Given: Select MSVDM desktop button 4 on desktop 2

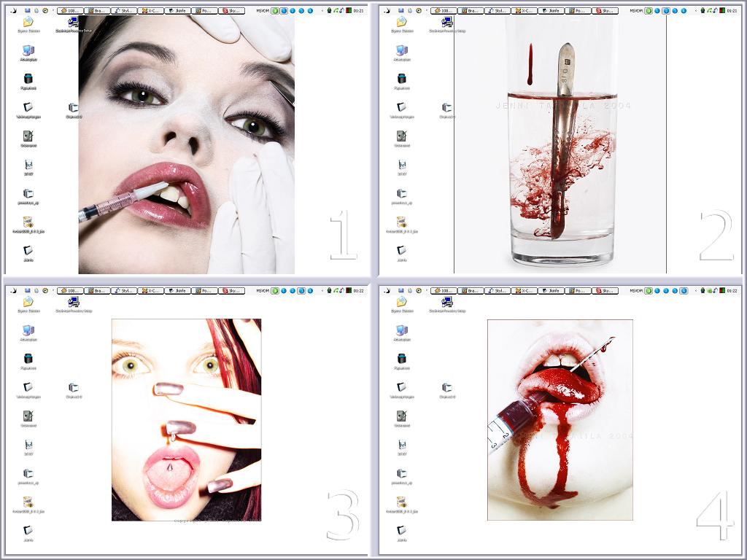Looking at the screenshot, I should coord(684,11).
